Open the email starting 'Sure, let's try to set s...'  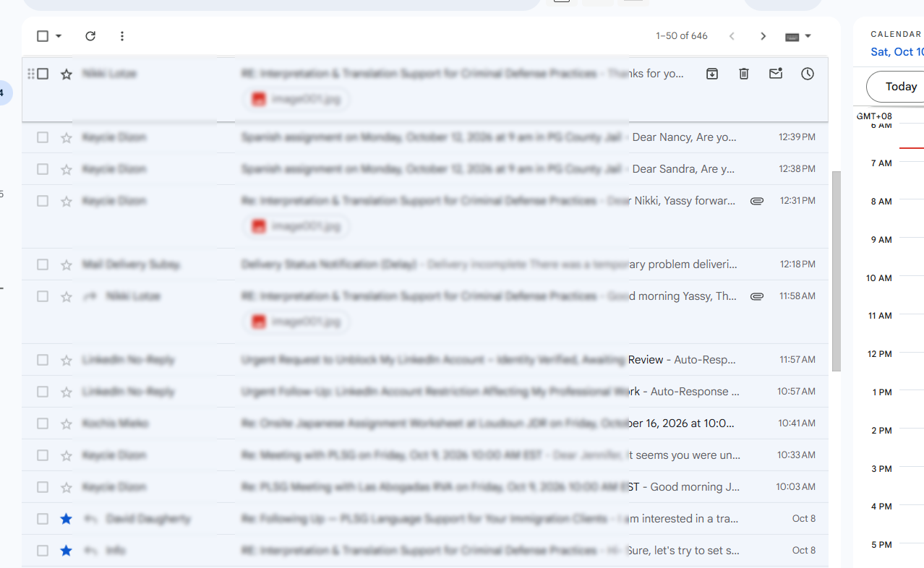425,551
